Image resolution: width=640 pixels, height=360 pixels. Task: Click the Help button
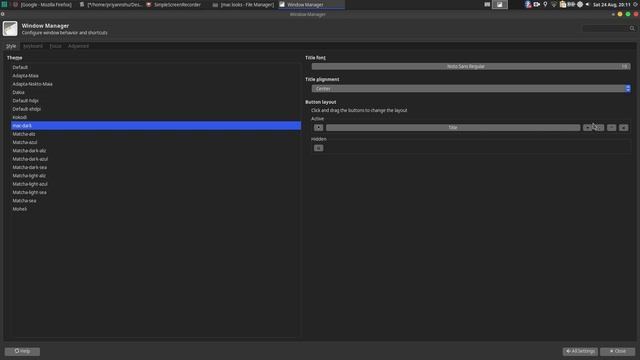(22, 351)
